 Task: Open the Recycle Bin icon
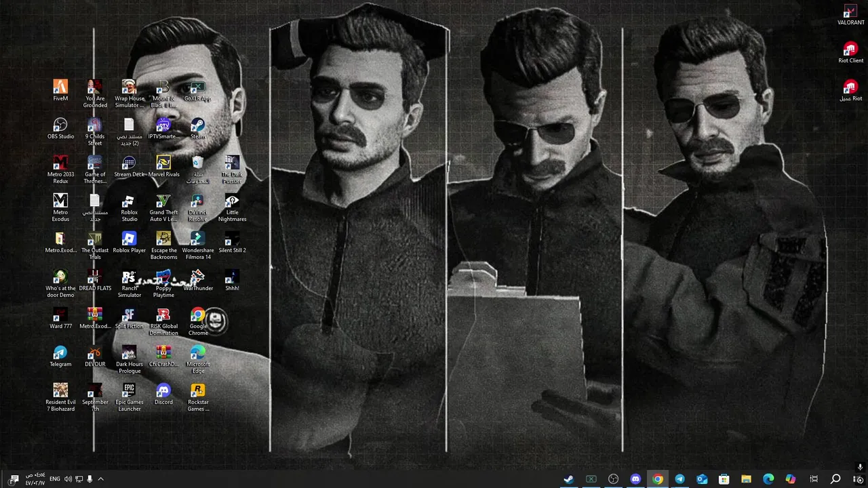point(197,169)
